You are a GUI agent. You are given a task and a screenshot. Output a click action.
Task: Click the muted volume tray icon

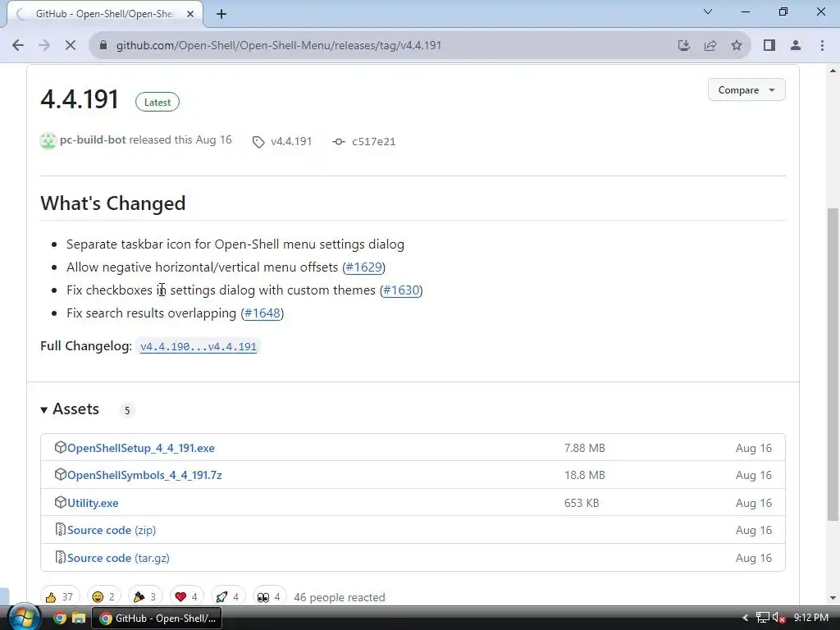[779, 619]
